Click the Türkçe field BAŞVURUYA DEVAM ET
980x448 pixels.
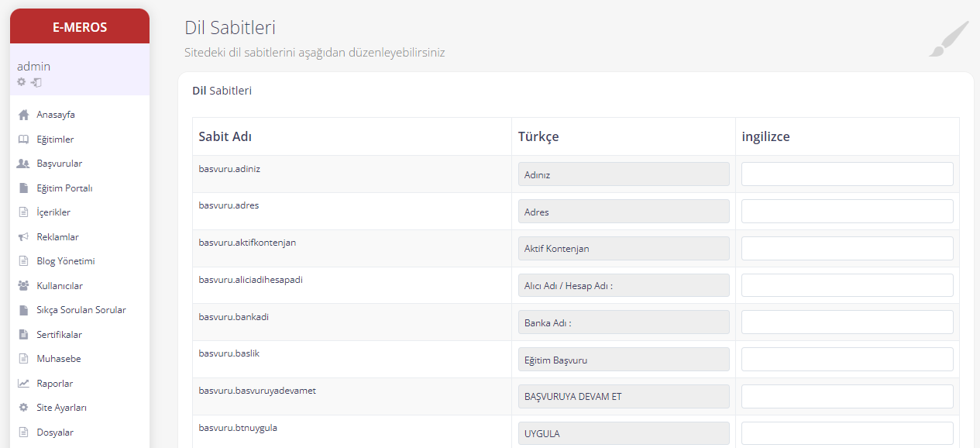pos(624,397)
